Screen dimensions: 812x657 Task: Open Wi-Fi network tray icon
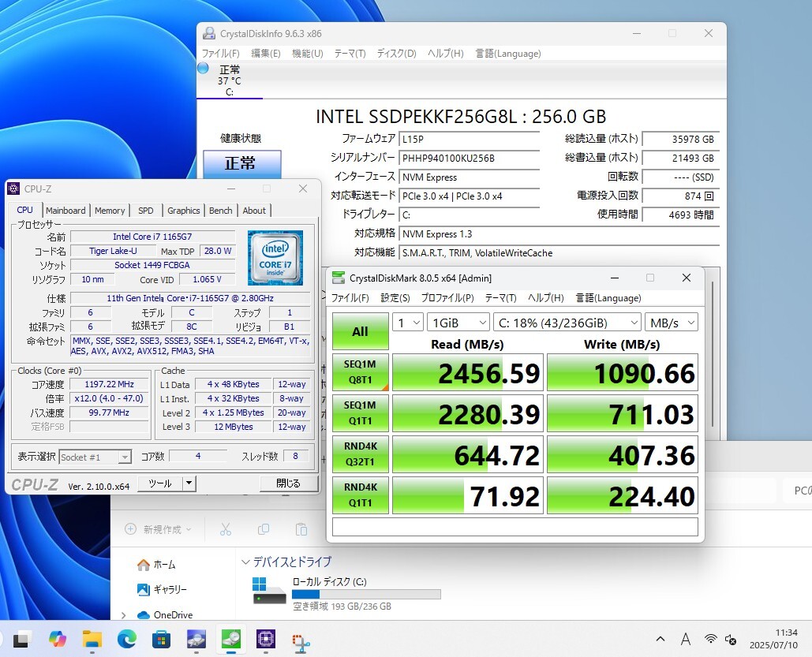(x=711, y=640)
